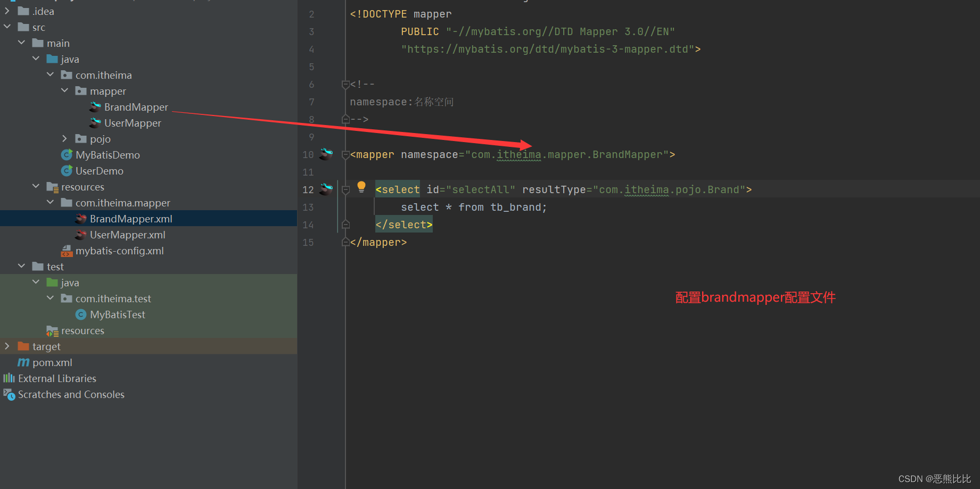
Task: Click the selectAll id value
Action: tap(481, 190)
